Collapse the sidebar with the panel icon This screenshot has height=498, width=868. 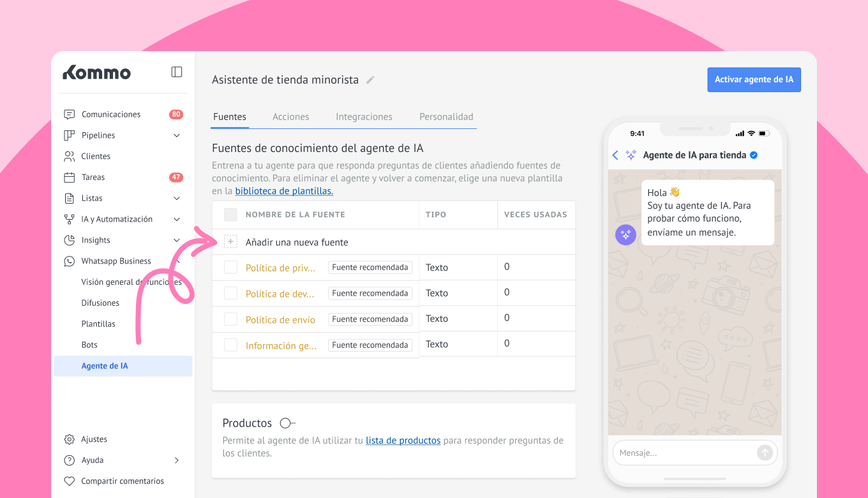pos(177,72)
